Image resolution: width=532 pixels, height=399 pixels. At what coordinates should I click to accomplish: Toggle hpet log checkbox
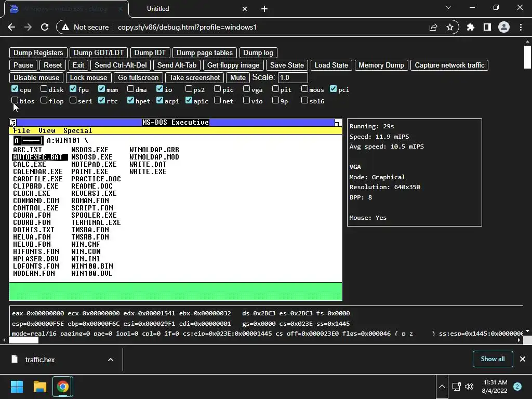pyautogui.click(x=130, y=100)
